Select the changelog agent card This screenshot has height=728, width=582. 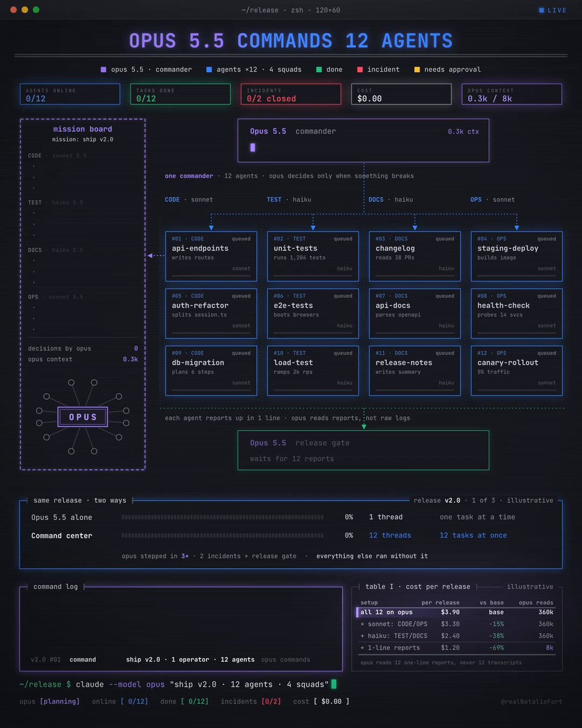pos(415,256)
